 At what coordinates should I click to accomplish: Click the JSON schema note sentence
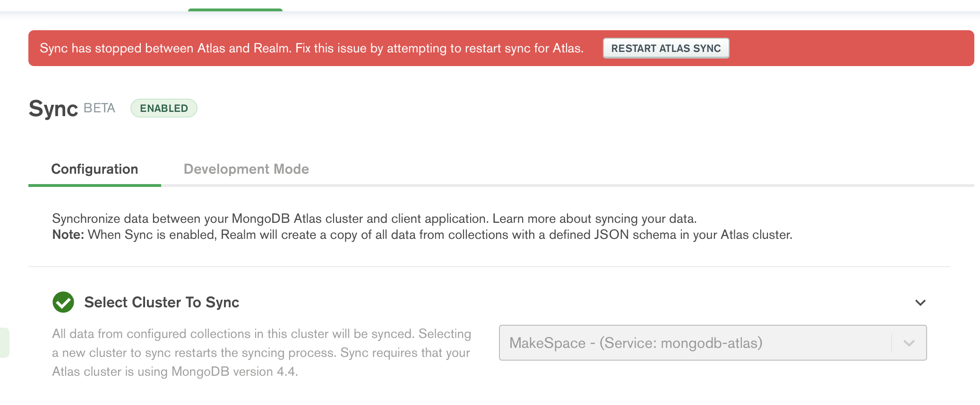(439, 235)
